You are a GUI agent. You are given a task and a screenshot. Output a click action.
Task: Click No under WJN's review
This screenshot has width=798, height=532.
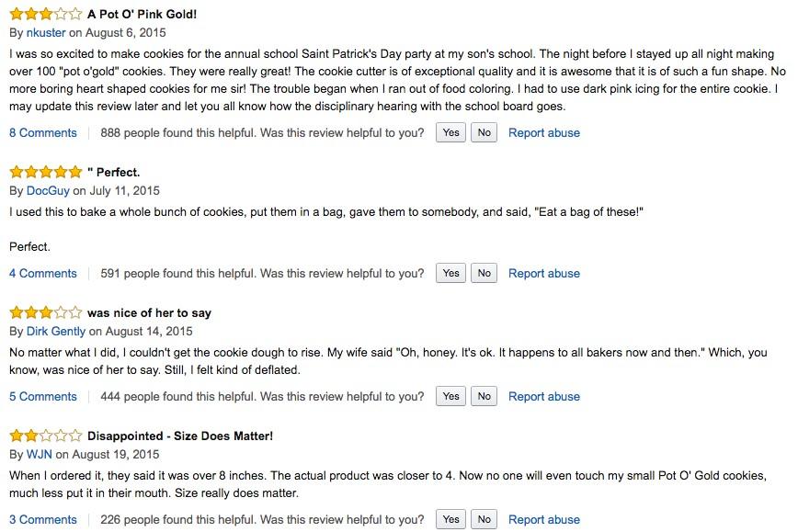click(x=484, y=519)
